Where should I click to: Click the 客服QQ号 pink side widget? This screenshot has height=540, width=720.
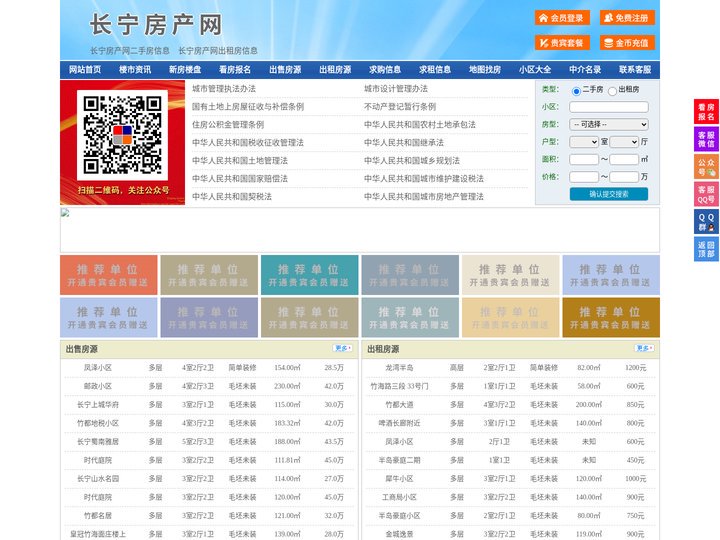(x=706, y=194)
